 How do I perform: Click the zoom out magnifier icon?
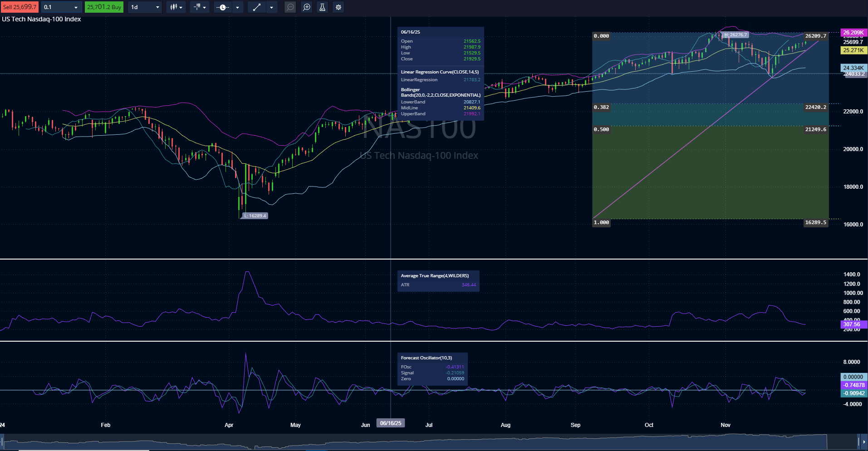290,7
